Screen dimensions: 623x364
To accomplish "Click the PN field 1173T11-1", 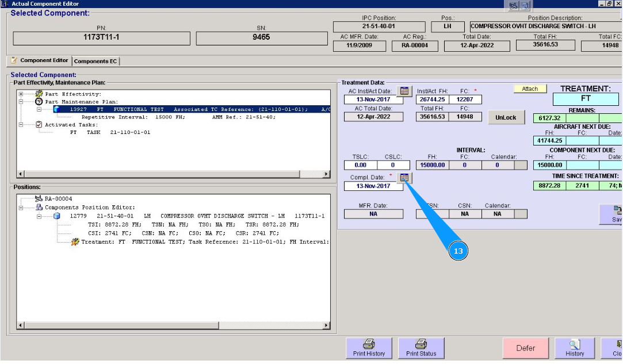I will point(101,38).
